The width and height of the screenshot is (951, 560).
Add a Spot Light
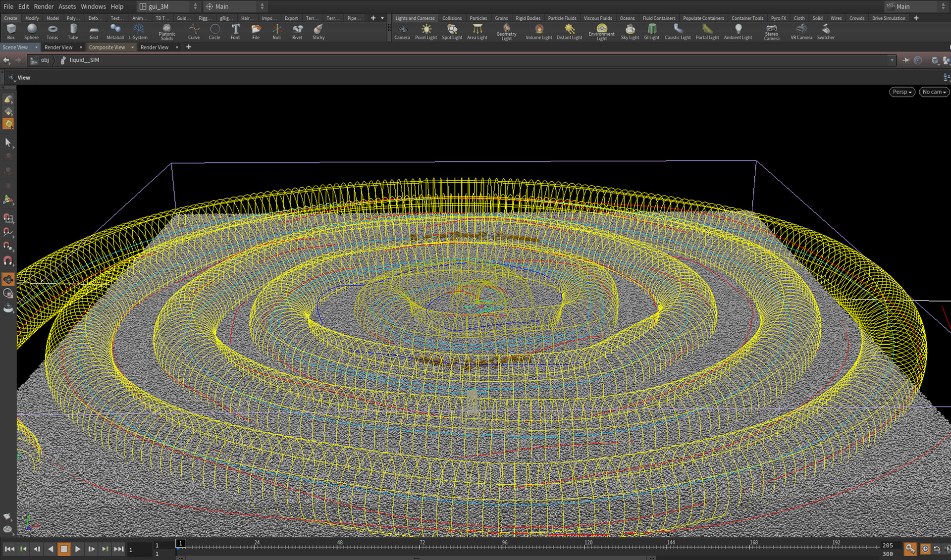pos(452,32)
